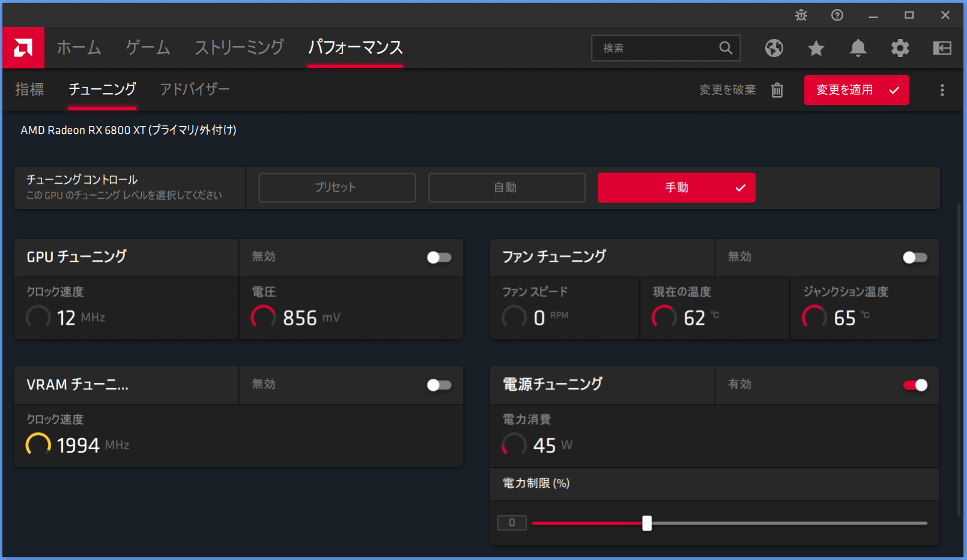
Task: Open the three-dot more options menu
Action: pos(942,90)
